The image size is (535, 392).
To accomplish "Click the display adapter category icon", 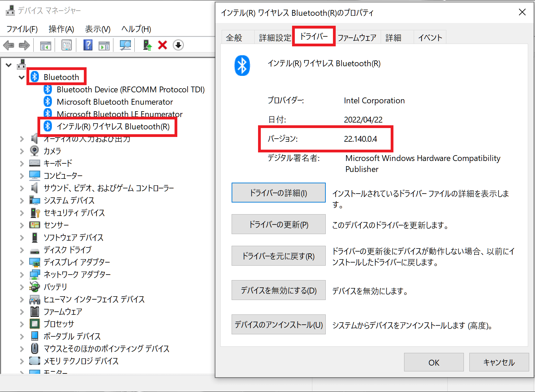I will coord(35,262).
